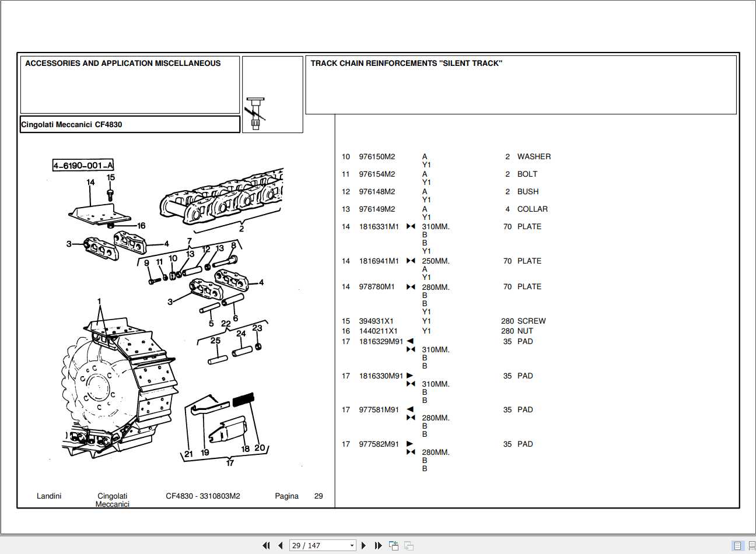This screenshot has width=756, height=554.
Task: Go to the previous page
Action: click(281, 545)
